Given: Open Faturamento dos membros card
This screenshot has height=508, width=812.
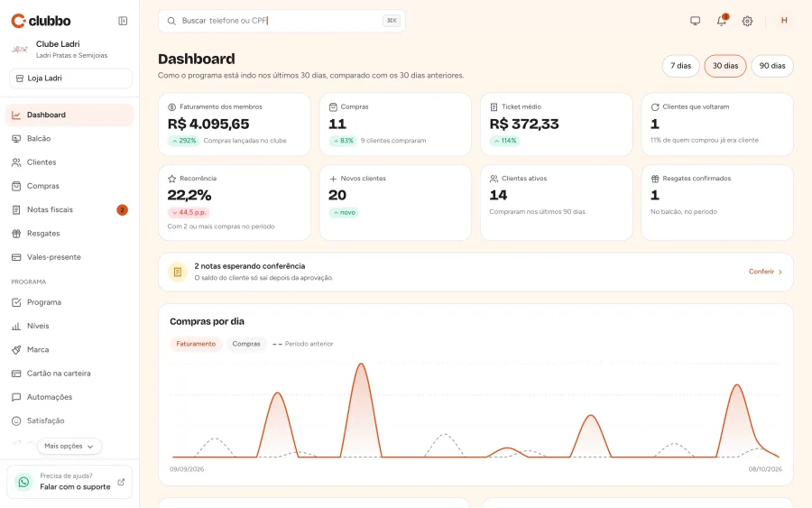Looking at the screenshot, I should (x=235, y=125).
